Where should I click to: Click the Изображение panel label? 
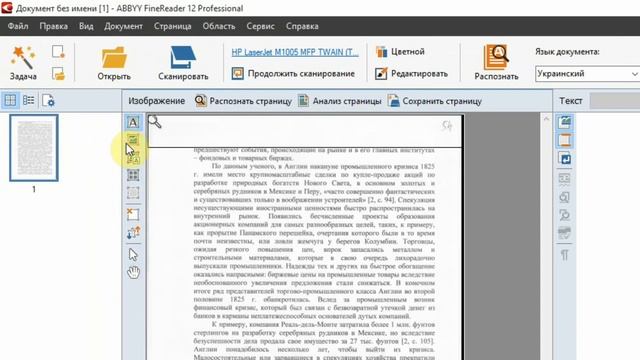pos(156,101)
